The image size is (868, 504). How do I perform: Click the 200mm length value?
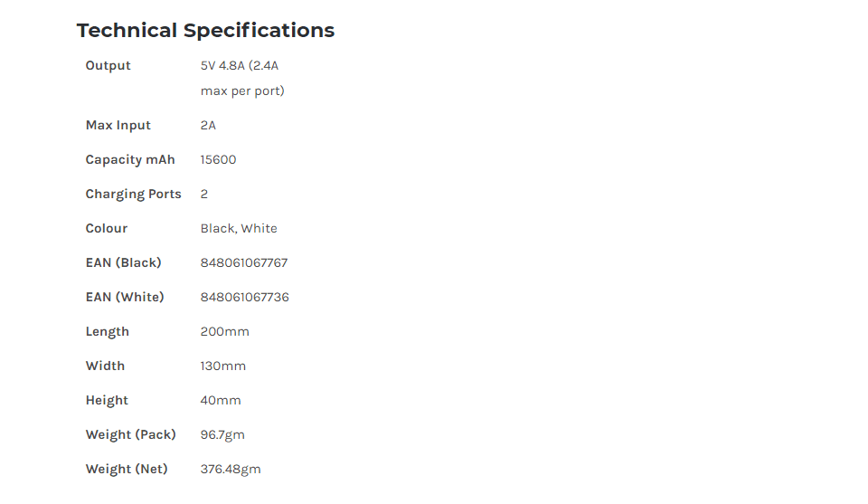tap(225, 331)
